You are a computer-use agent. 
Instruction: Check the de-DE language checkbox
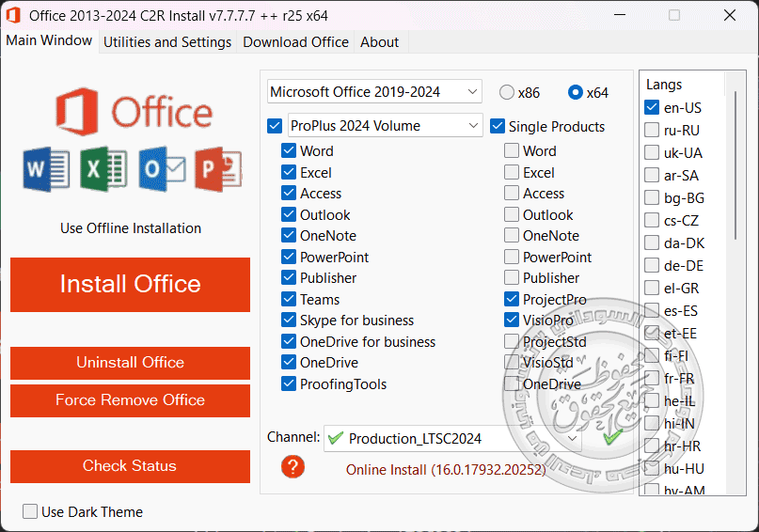(x=652, y=265)
